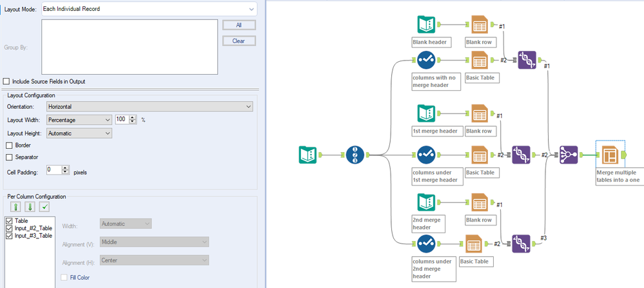The width and height of the screenshot is (644, 288).
Task: Select the 'columns under 2nd merge header' Select tool
Action: pyautogui.click(x=426, y=244)
